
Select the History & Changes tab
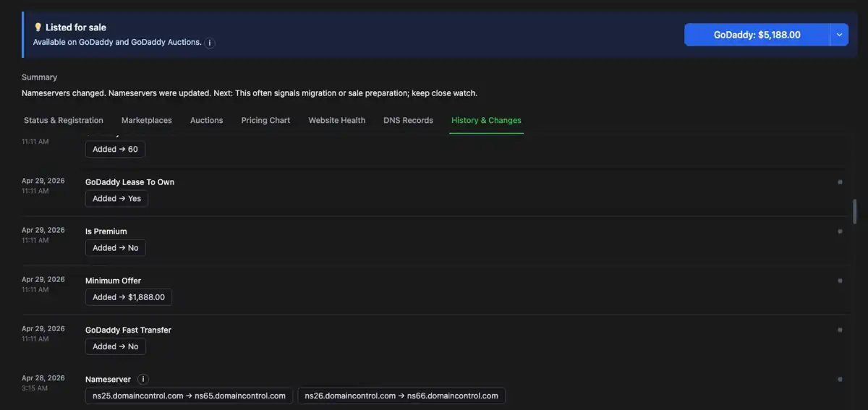[486, 120]
